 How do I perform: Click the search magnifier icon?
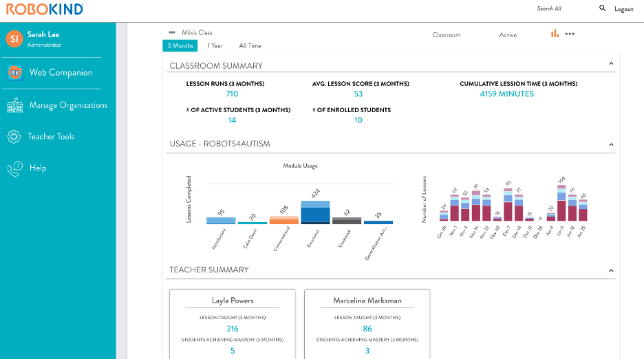[x=603, y=8]
